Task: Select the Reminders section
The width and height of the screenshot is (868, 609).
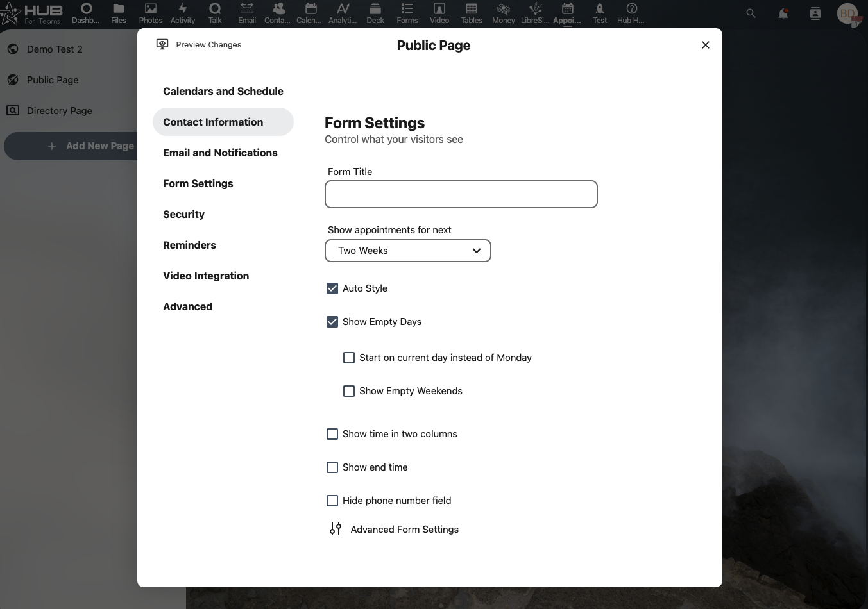Action: (223, 245)
